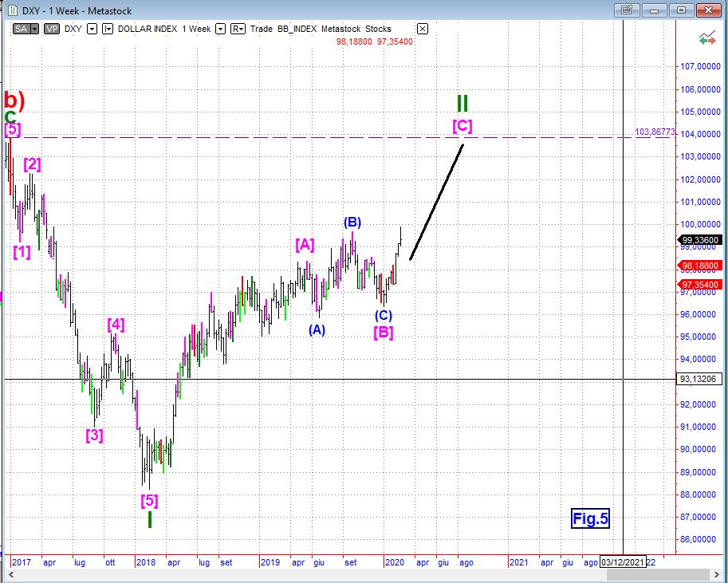This screenshot has width=728, height=583.
Task: Select the green I label below 2018 low
Action: coord(149,519)
